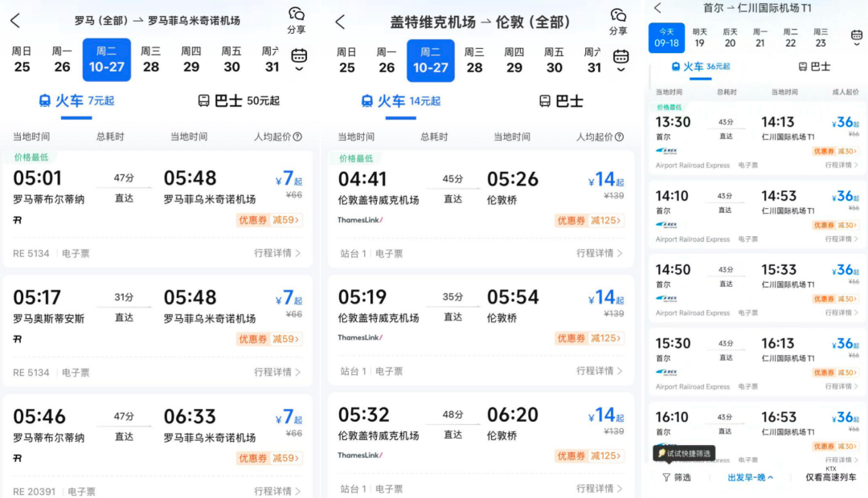Open 减30 coupon for 13:30 train

pos(835,151)
